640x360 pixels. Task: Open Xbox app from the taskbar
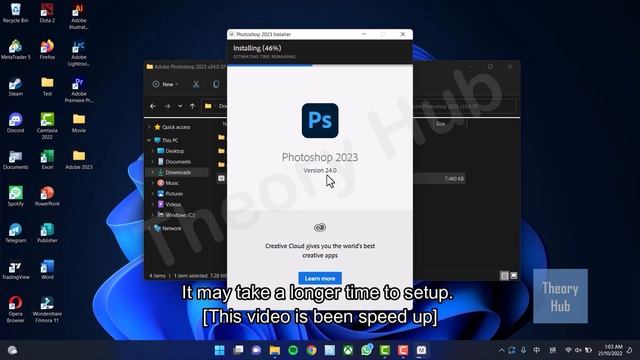click(348, 350)
